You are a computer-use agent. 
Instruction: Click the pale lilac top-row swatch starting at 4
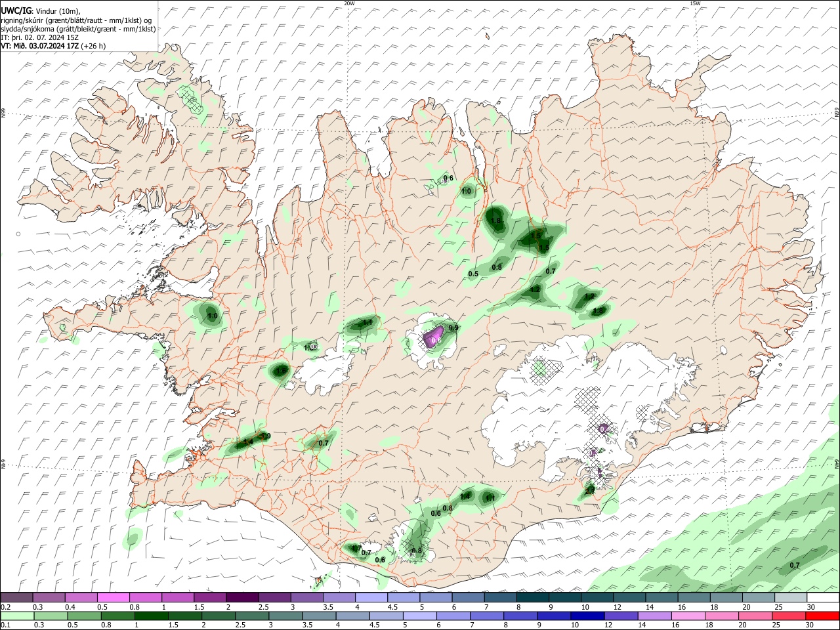coord(371,598)
